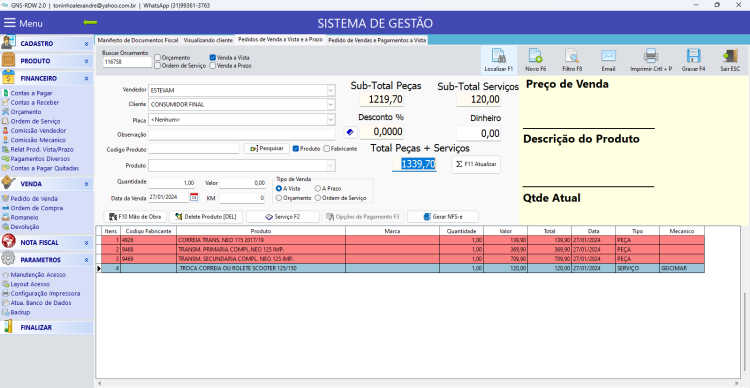The image size is (750, 388).
Task: Select the A Vista radio button
Action: coord(279,188)
